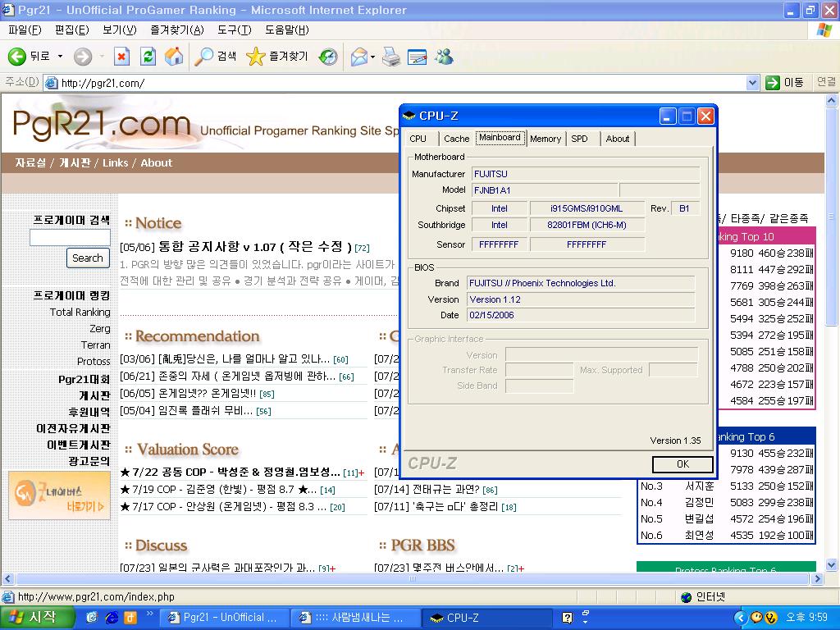Image resolution: width=840 pixels, height=630 pixels.
Task: Click the page icon in address bar
Action: 52,83
